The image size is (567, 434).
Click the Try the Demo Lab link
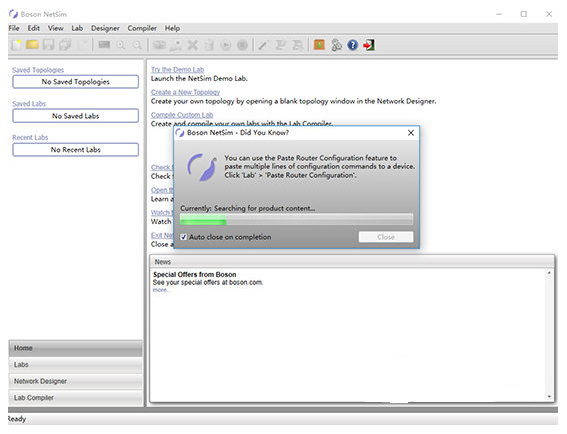pyautogui.click(x=178, y=69)
